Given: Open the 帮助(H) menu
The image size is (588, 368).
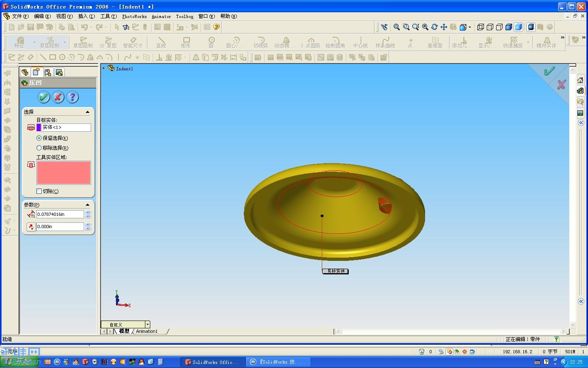Looking at the screenshot, I should point(228,16).
